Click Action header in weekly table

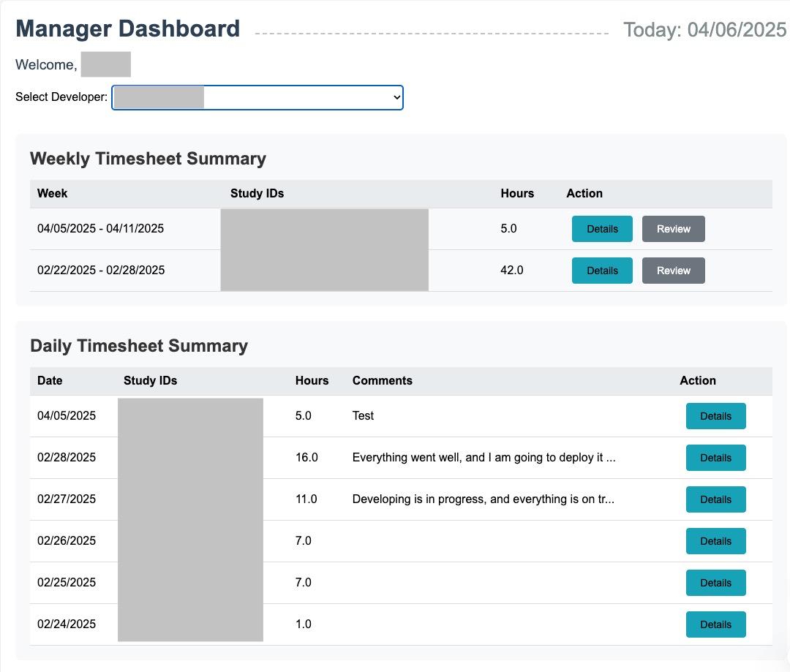click(584, 194)
